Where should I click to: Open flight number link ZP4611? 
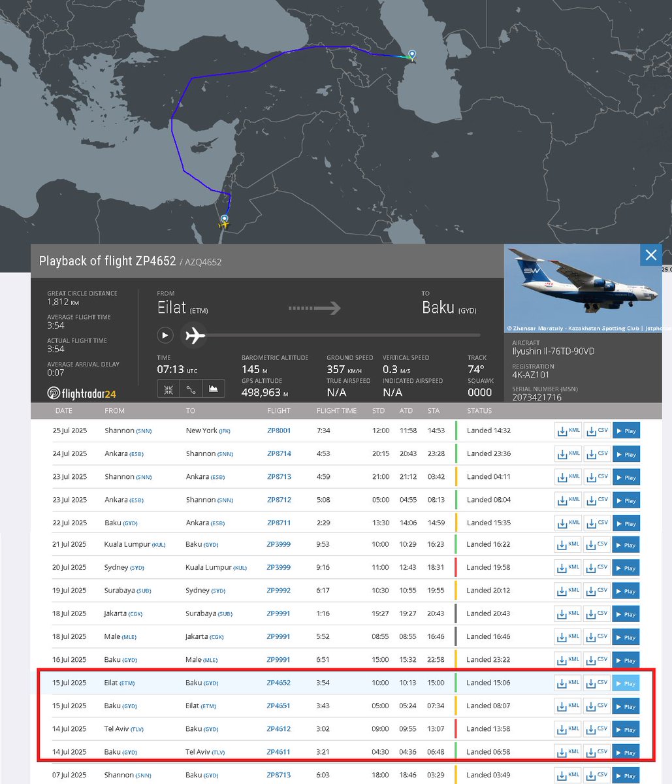click(x=279, y=752)
